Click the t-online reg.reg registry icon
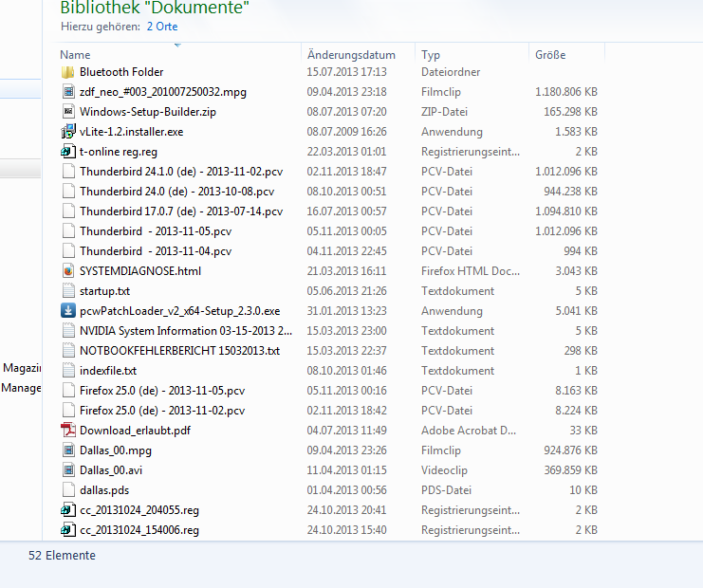The height and width of the screenshot is (588, 703). tap(68, 152)
